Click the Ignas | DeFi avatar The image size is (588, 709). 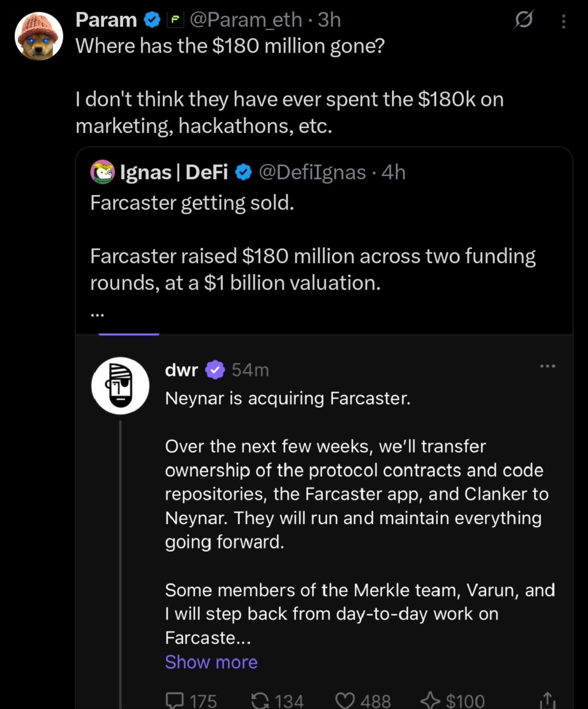pyautogui.click(x=102, y=172)
